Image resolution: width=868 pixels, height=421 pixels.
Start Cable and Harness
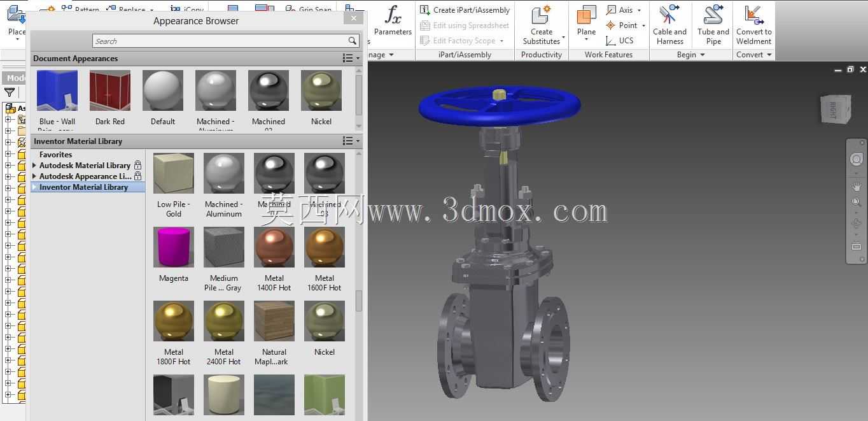pos(669,24)
